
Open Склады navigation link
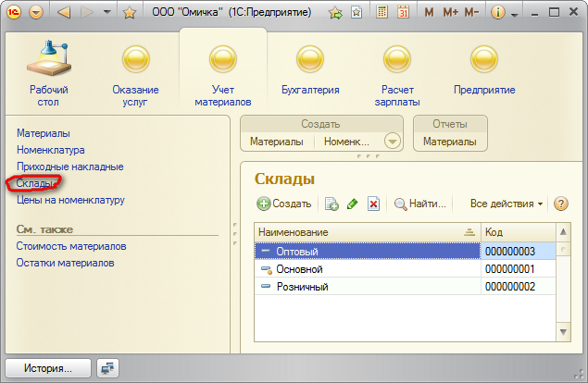click(34, 183)
